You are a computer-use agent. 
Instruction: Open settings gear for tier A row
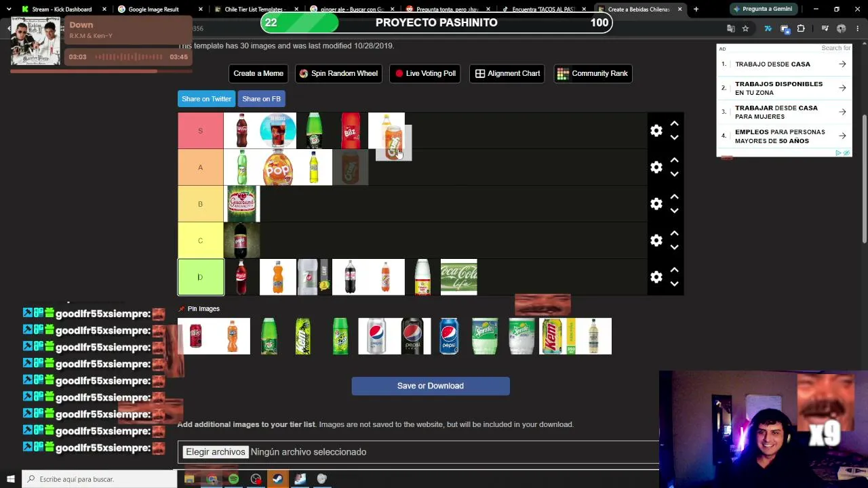point(656,167)
